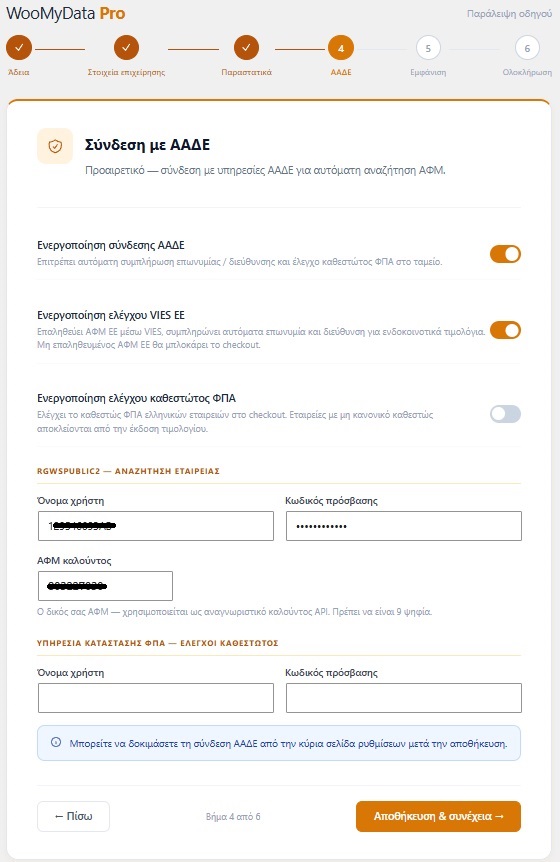Screen dimensions: 560x862
Task: Click the shield icon beside Σύνδεση με ΑΑΔΕ
Action: [55, 146]
